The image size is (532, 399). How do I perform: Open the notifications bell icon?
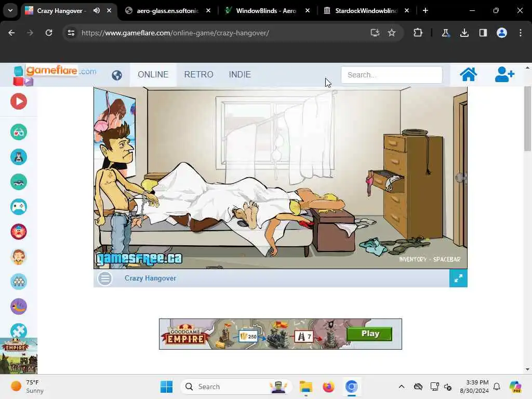(x=497, y=387)
